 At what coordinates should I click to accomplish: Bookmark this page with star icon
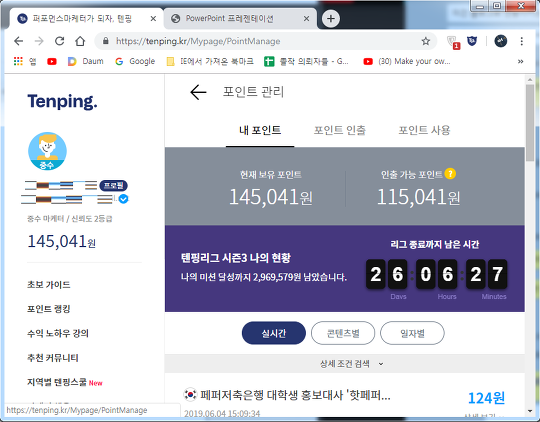tap(426, 41)
